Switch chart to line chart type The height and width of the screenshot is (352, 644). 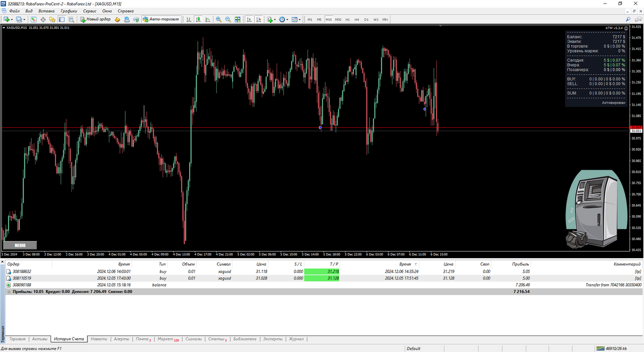click(x=207, y=19)
